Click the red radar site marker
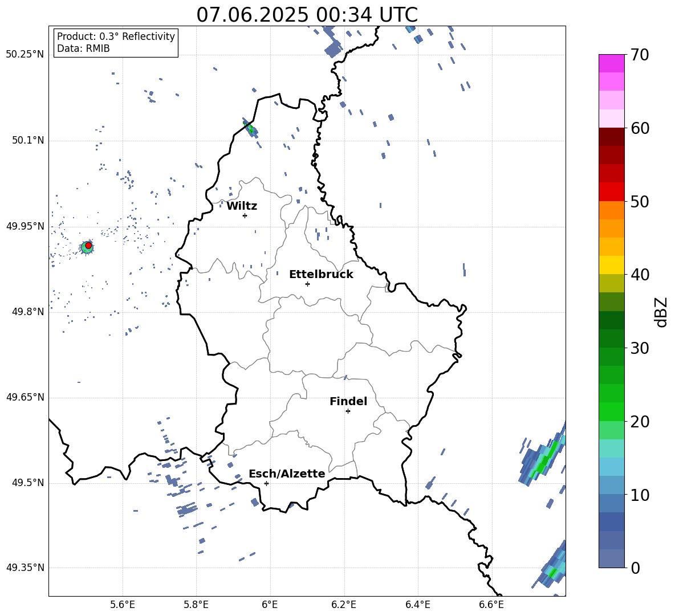 (x=88, y=246)
